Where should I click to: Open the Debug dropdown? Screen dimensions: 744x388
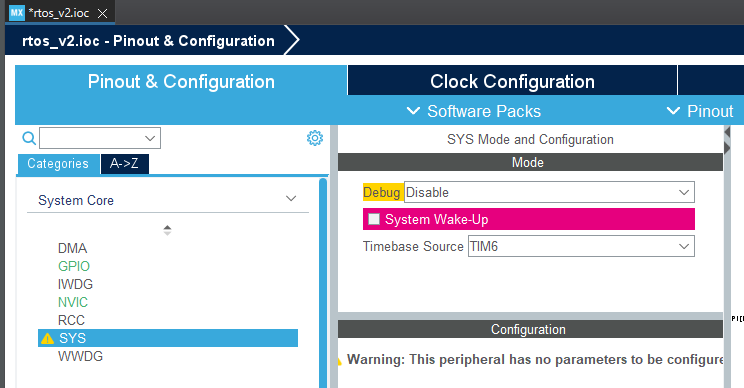click(x=549, y=192)
